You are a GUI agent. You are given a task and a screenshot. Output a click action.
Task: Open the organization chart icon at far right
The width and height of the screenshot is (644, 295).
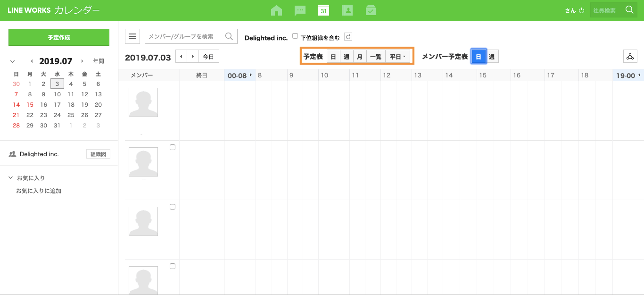629,57
